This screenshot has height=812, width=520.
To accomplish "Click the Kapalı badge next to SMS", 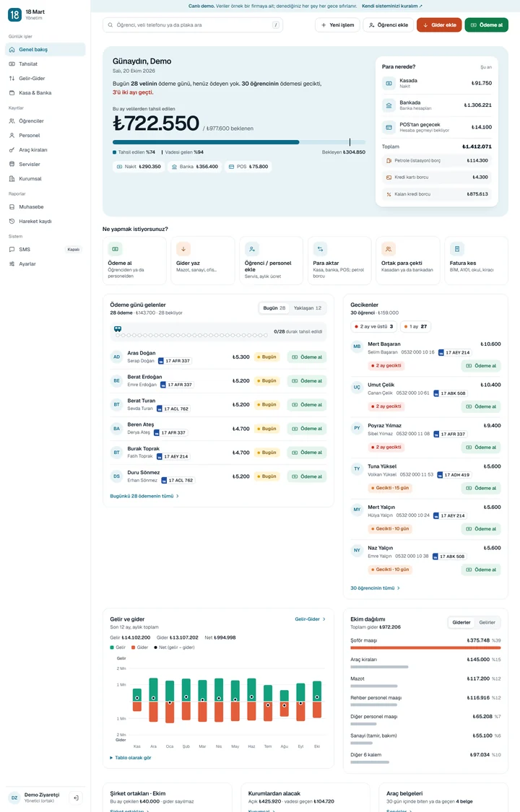I will point(74,250).
